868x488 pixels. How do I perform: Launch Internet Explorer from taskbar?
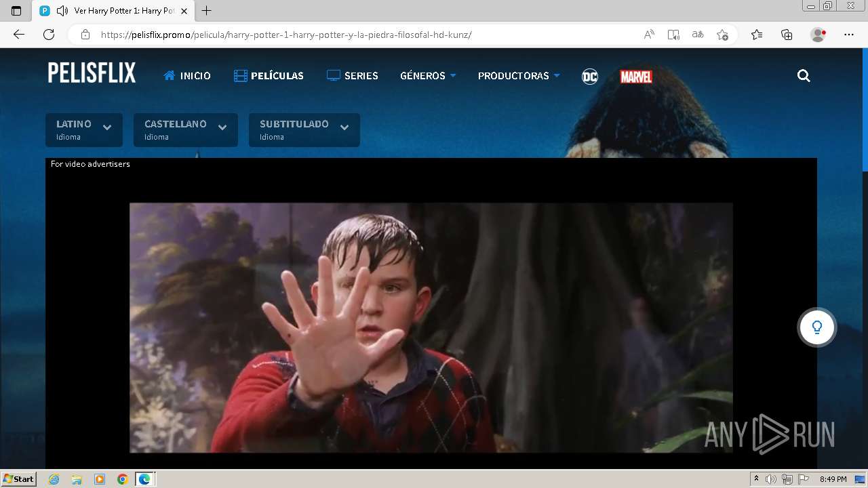54,479
